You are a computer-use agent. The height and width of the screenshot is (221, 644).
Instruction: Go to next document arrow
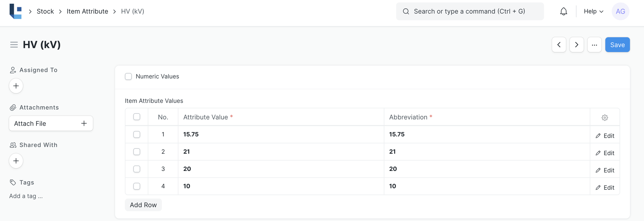(577, 45)
